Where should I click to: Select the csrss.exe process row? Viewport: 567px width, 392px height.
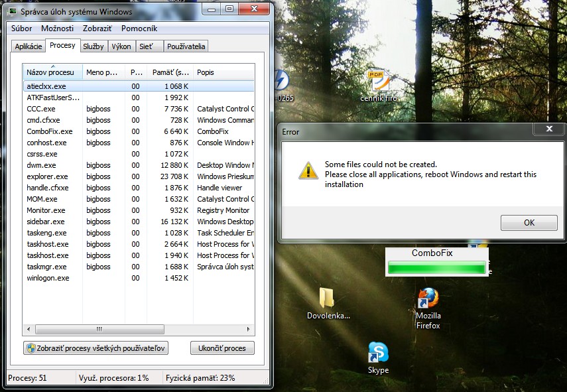139,154
